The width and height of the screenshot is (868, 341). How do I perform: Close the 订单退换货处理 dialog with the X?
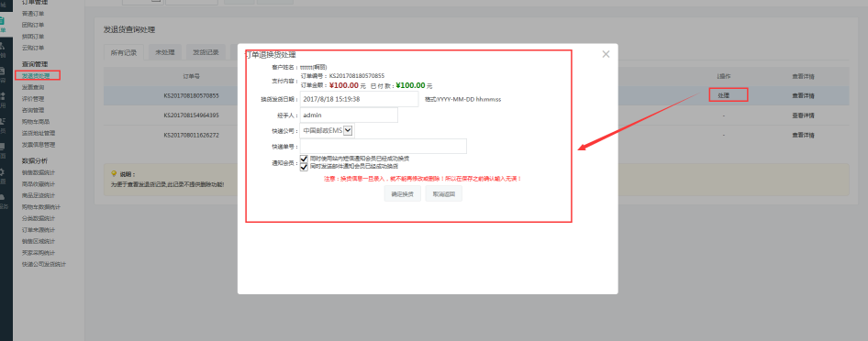click(606, 54)
